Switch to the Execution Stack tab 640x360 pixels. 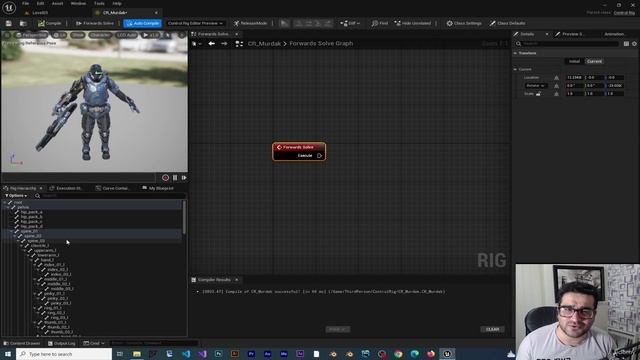pyautogui.click(x=65, y=188)
